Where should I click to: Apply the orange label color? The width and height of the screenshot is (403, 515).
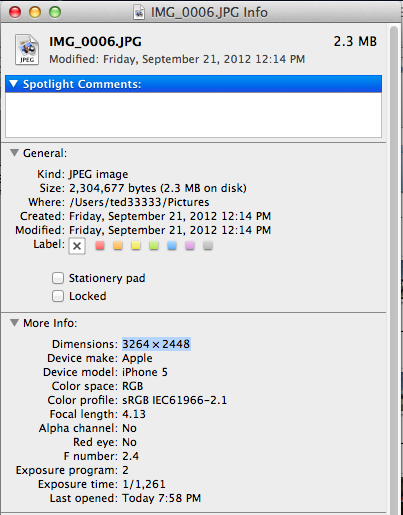118,246
